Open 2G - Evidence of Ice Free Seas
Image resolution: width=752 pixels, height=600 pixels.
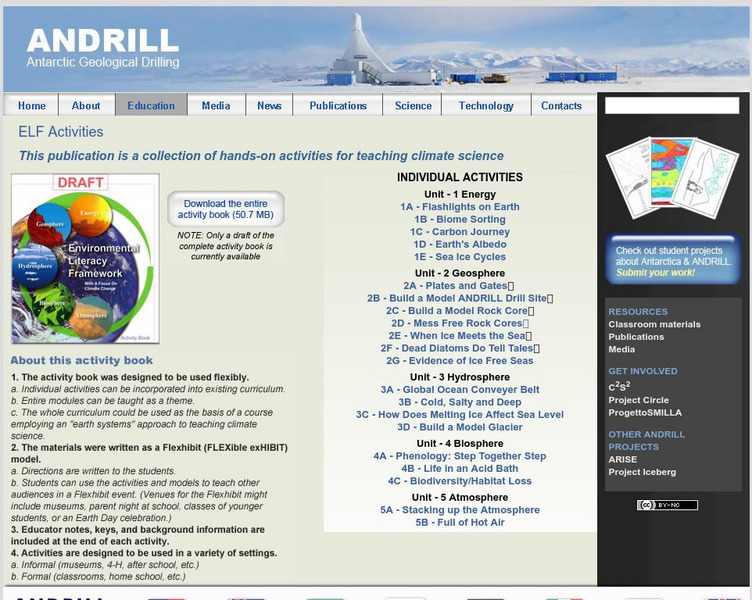[x=460, y=360]
